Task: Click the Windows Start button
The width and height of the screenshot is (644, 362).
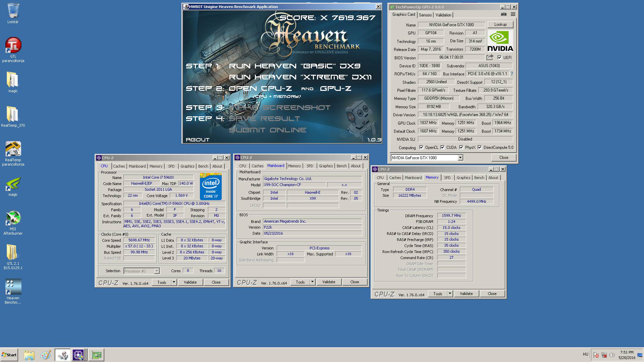Action: (9, 355)
